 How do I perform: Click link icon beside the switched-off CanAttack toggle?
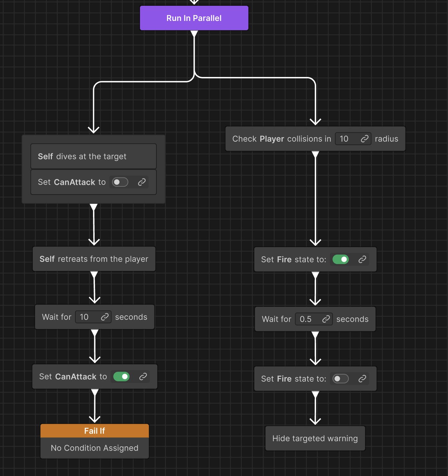click(x=142, y=182)
